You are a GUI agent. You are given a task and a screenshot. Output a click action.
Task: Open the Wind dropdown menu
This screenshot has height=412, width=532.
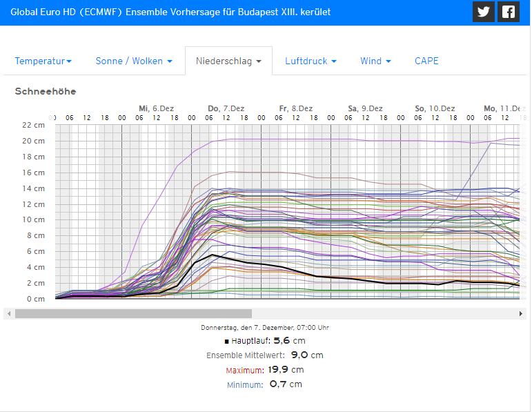tap(375, 61)
